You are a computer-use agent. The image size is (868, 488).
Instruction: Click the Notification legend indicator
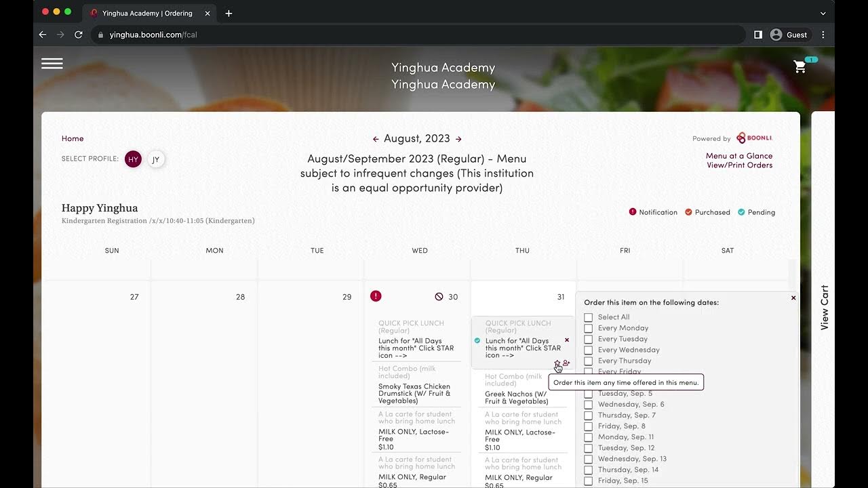(653, 212)
